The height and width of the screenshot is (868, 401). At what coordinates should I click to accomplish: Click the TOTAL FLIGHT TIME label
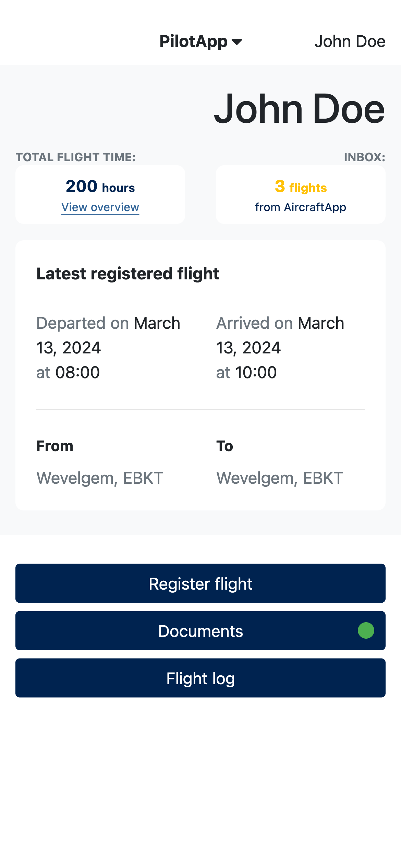76,157
